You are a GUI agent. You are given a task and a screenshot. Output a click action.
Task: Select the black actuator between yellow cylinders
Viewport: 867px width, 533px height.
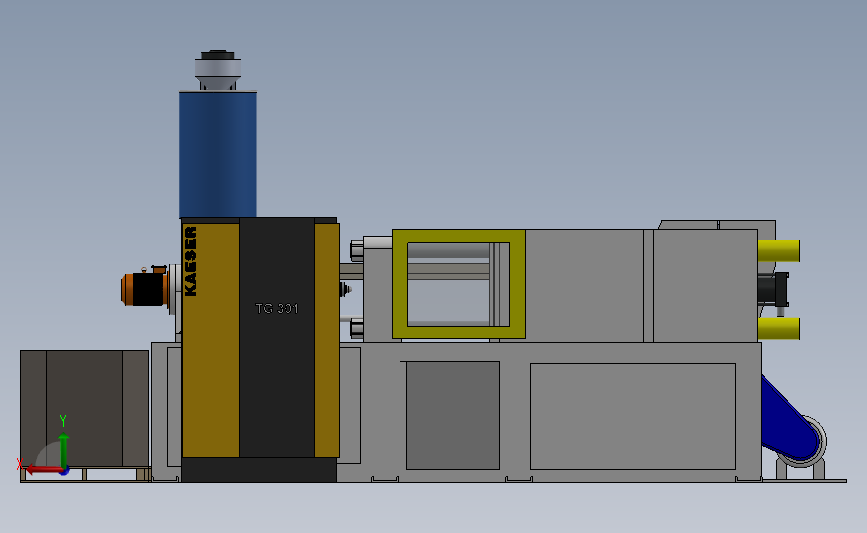pos(773,289)
